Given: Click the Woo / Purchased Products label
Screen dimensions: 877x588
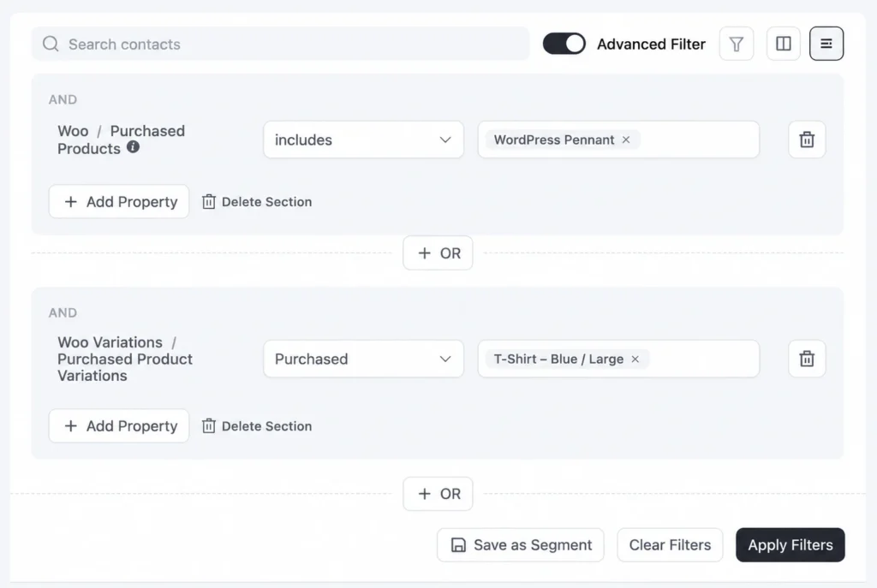Looking at the screenshot, I should pos(122,140).
